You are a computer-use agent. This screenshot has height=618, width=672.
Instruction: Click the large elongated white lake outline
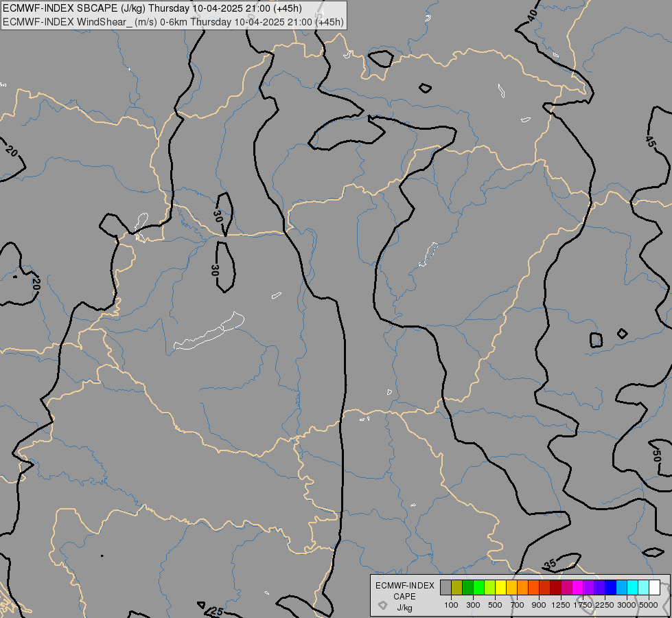[x=209, y=331]
